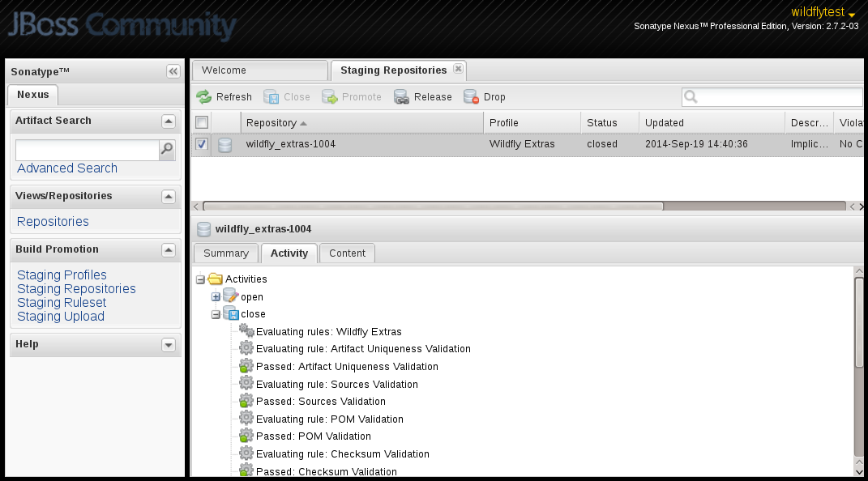Collapse the Activities tree node
Image resolution: width=868 pixels, height=481 pixels.
coord(200,279)
